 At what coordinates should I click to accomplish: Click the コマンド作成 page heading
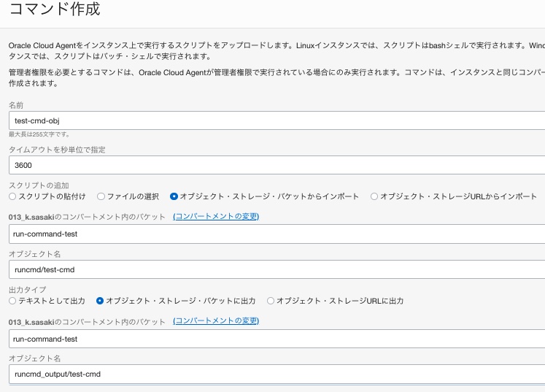(x=54, y=10)
